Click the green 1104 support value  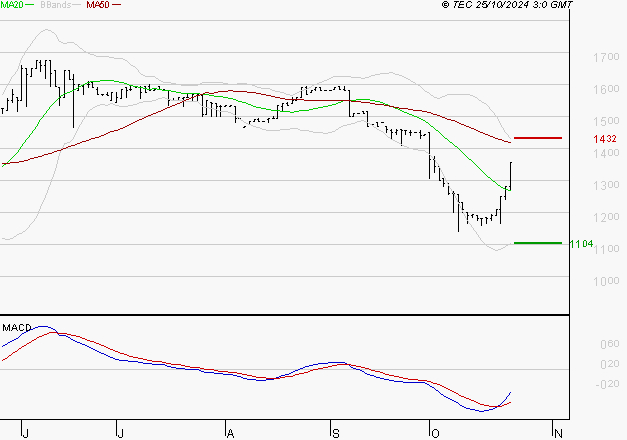pyautogui.click(x=581, y=244)
